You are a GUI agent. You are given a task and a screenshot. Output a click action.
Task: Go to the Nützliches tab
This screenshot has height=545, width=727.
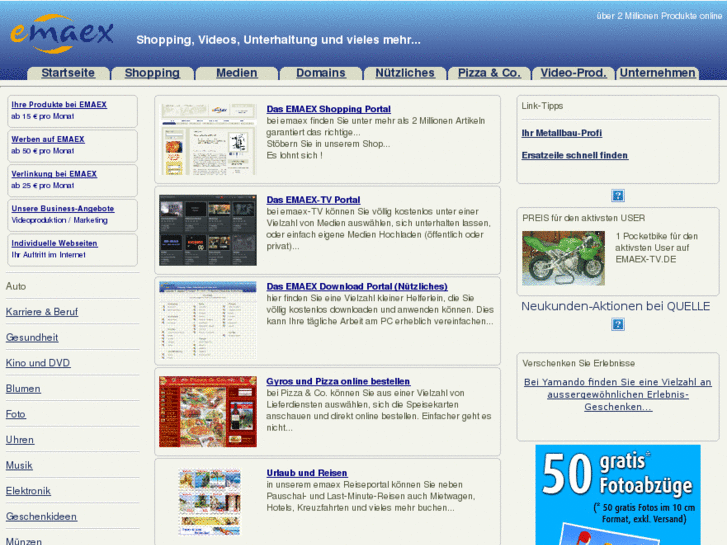(405, 73)
